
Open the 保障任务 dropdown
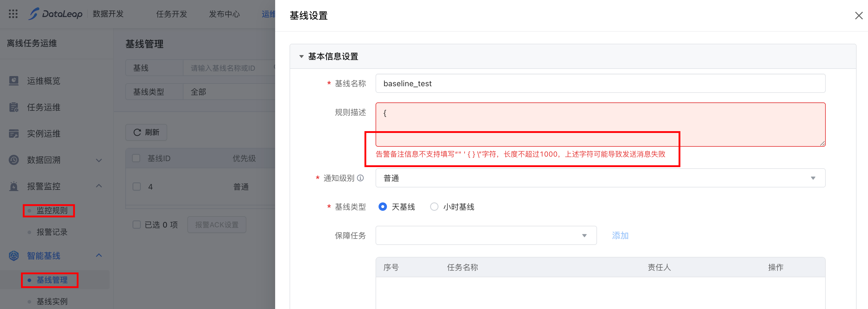(486, 235)
